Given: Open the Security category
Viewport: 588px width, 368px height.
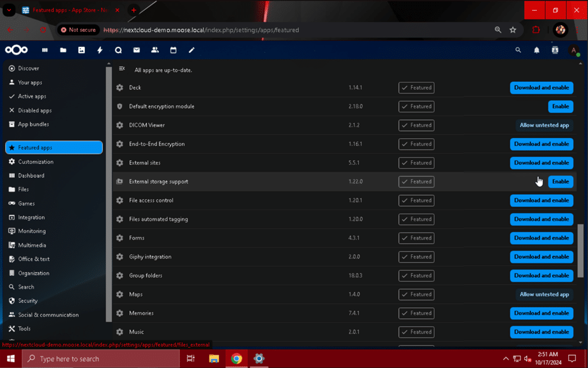Looking at the screenshot, I should 54,301.
